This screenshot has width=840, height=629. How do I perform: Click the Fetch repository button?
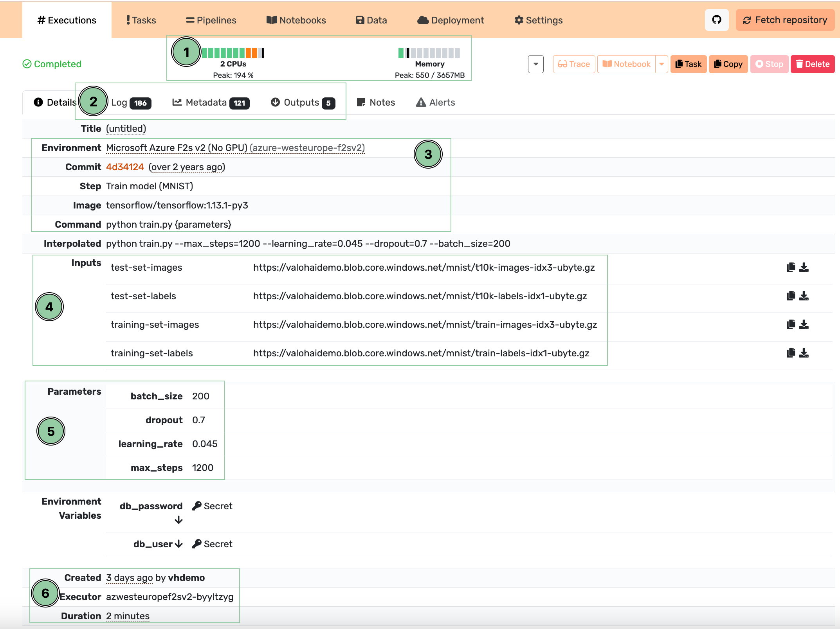tap(785, 20)
